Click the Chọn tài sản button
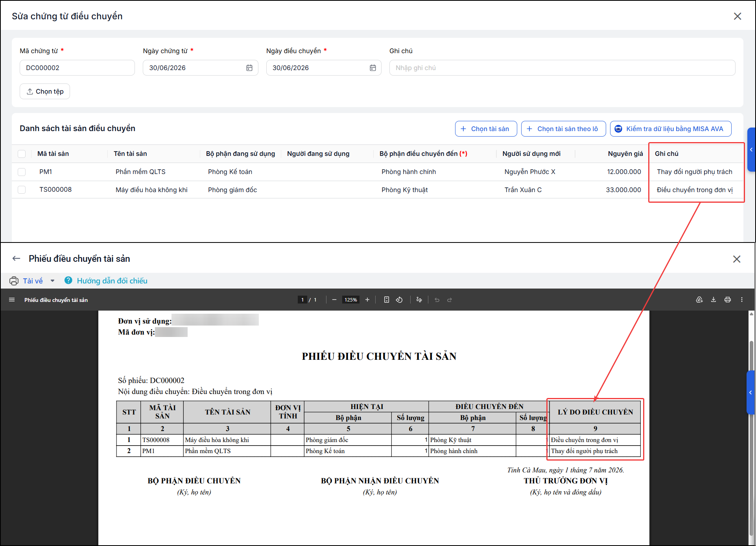This screenshot has width=756, height=546. (x=486, y=129)
